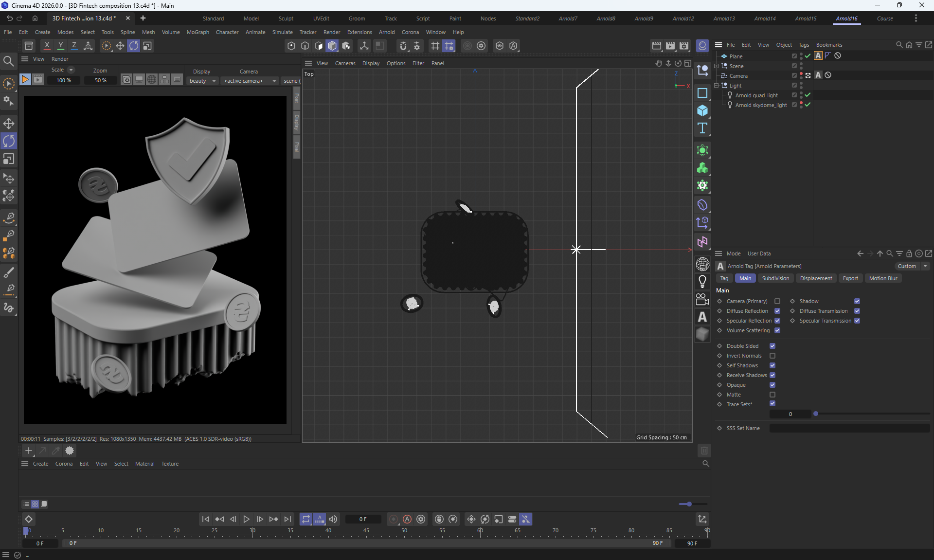Enable Camera (Primary) visibility checkbox
The width and height of the screenshot is (934, 560).
point(777,301)
